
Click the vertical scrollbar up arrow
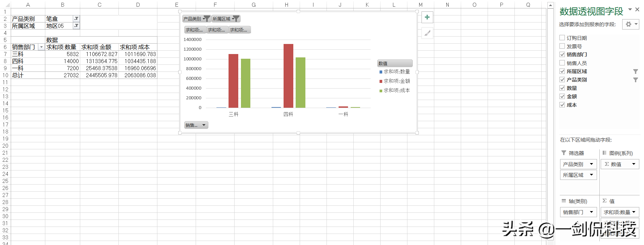click(550, 5)
